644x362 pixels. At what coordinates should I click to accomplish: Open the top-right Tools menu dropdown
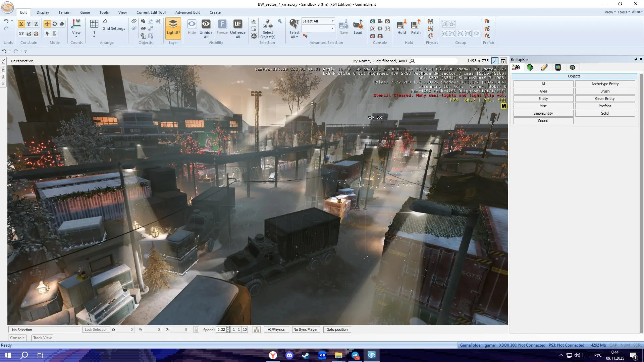click(623, 12)
